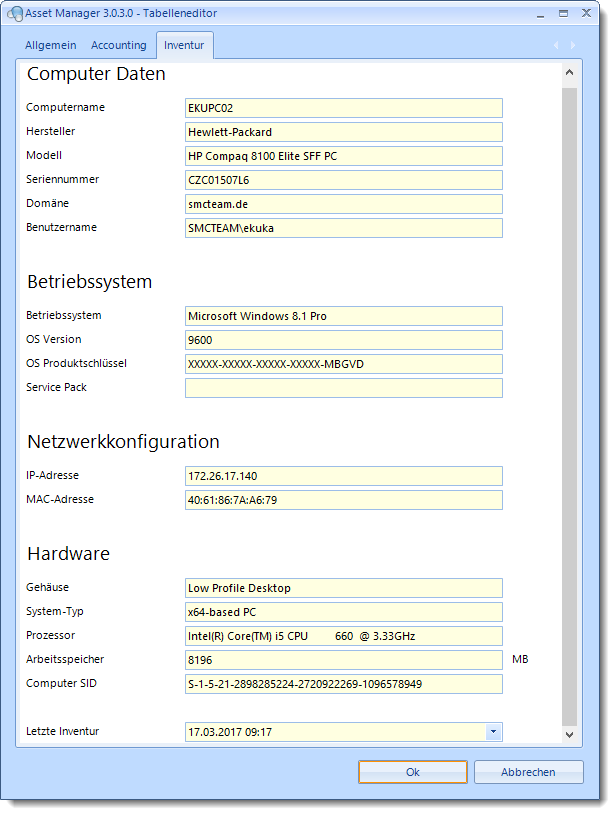This screenshot has width=615, height=815.
Task: Click the Computername field EKUPC02
Action: tap(344, 108)
